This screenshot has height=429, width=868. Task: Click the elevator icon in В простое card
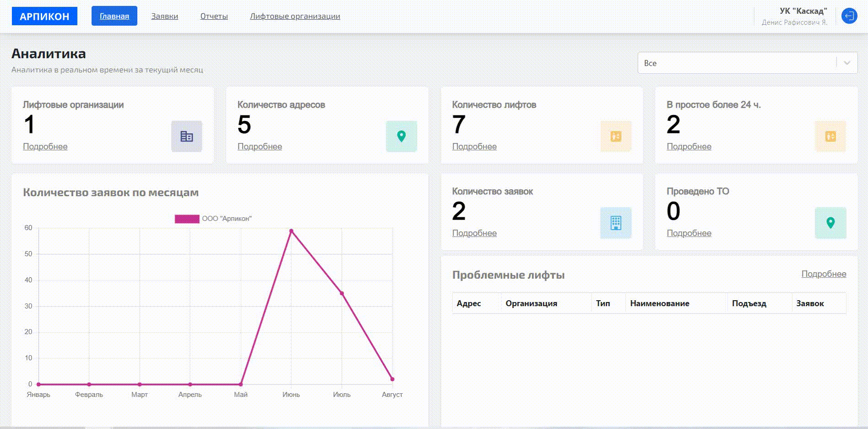coord(830,136)
